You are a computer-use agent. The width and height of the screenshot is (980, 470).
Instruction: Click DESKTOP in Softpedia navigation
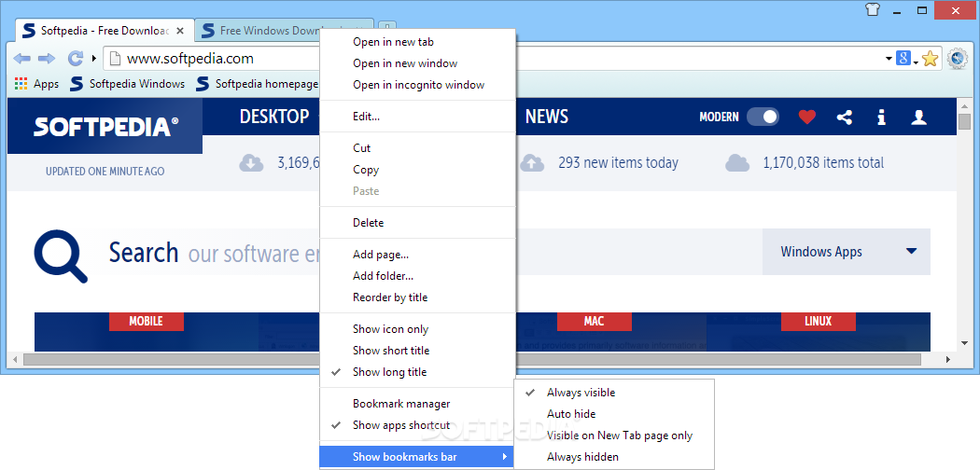(274, 116)
